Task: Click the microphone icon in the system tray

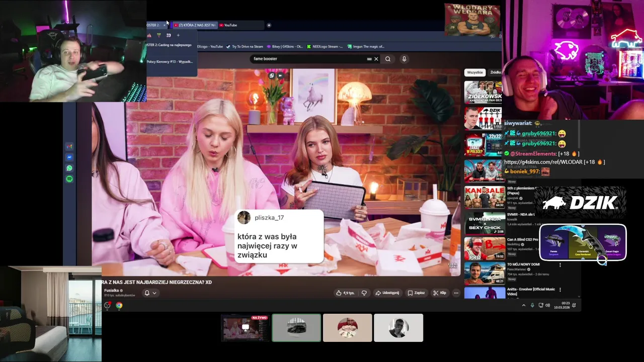Action: (532, 305)
